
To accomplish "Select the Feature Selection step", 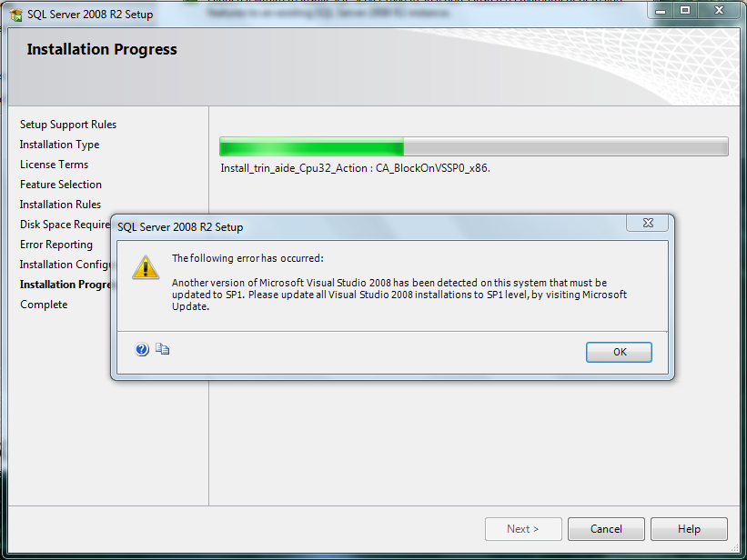I will point(60,185).
